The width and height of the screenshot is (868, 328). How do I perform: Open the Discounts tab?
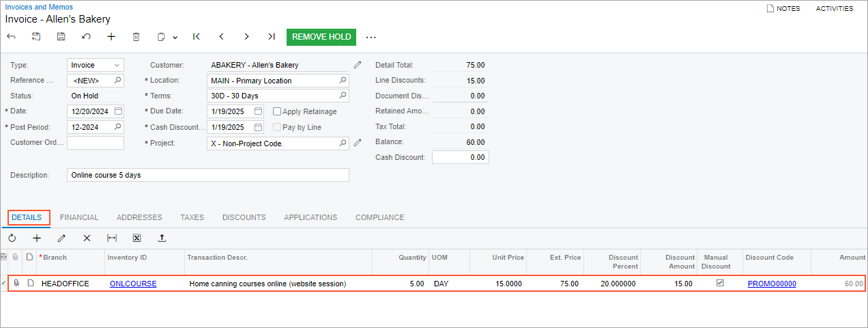click(244, 217)
